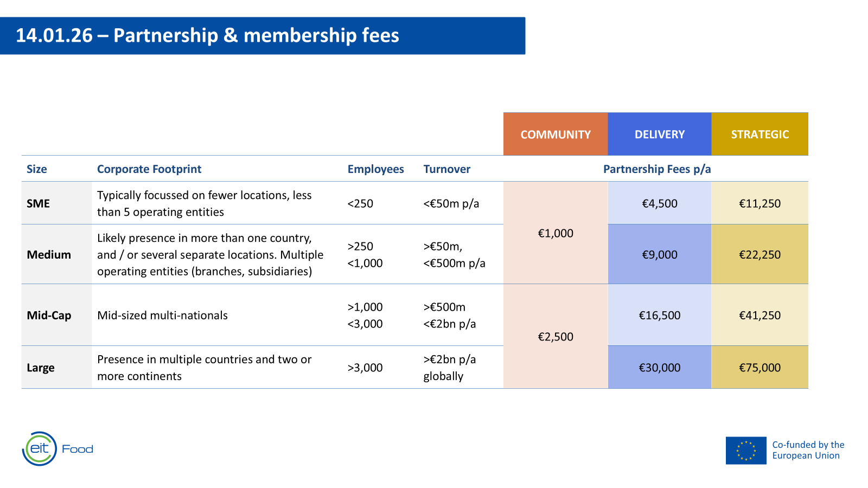Image resolution: width=868 pixels, height=488 pixels.
Task: Click the Corporate Footprint column header
Action: [x=149, y=169]
